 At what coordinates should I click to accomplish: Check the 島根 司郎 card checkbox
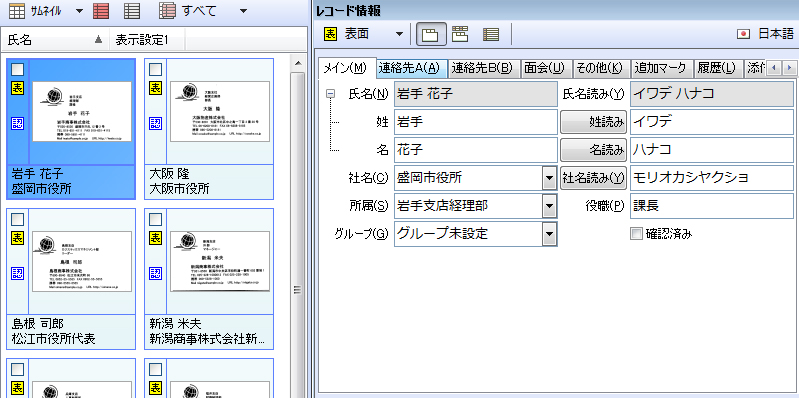click(x=17, y=219)
